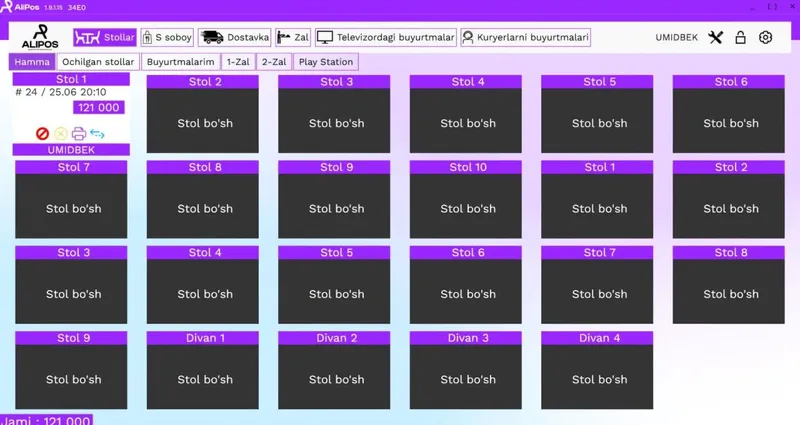Click the yellow circled-X icon on Stol 1
800x425 pixels.
pyautogui.click(x=61, y=134)
